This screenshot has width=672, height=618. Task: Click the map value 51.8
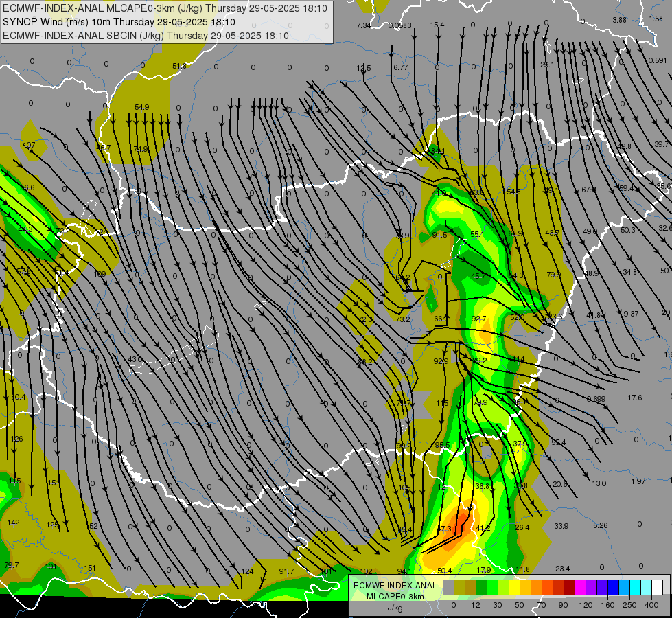coord(180,66)
